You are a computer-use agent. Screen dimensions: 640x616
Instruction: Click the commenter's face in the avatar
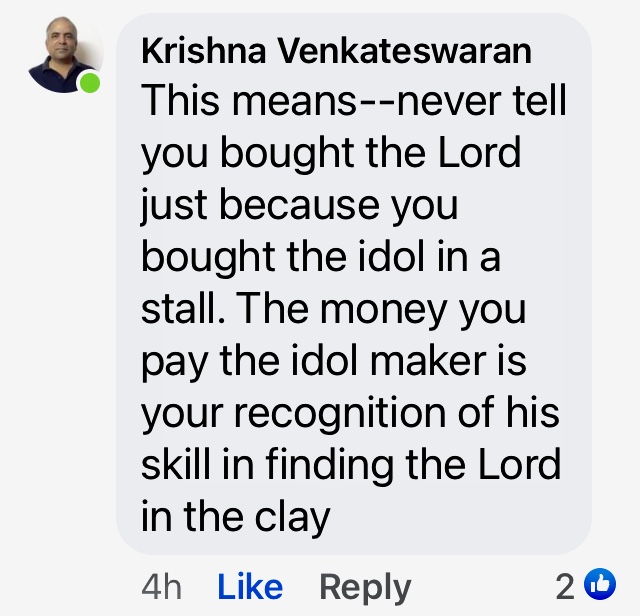62,38
